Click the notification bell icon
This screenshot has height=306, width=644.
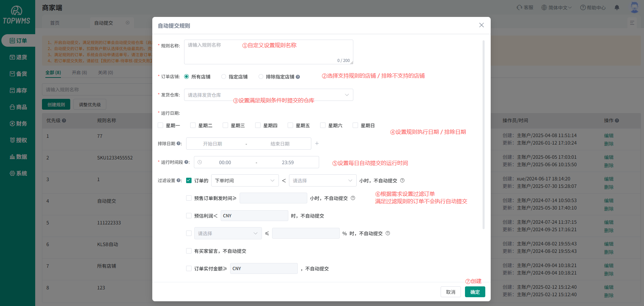point(617,7)
